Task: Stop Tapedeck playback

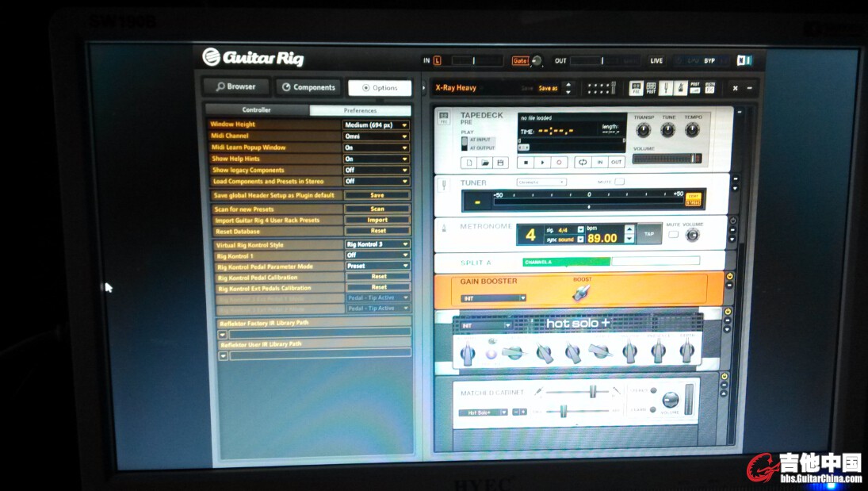Action: pos(526,163)
